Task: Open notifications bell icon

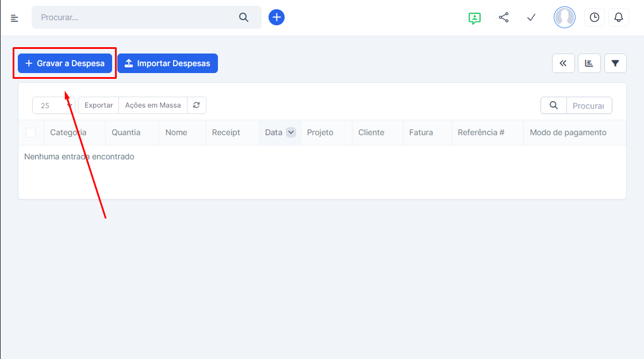Action: pyautogui.click(x=619, y=17)
